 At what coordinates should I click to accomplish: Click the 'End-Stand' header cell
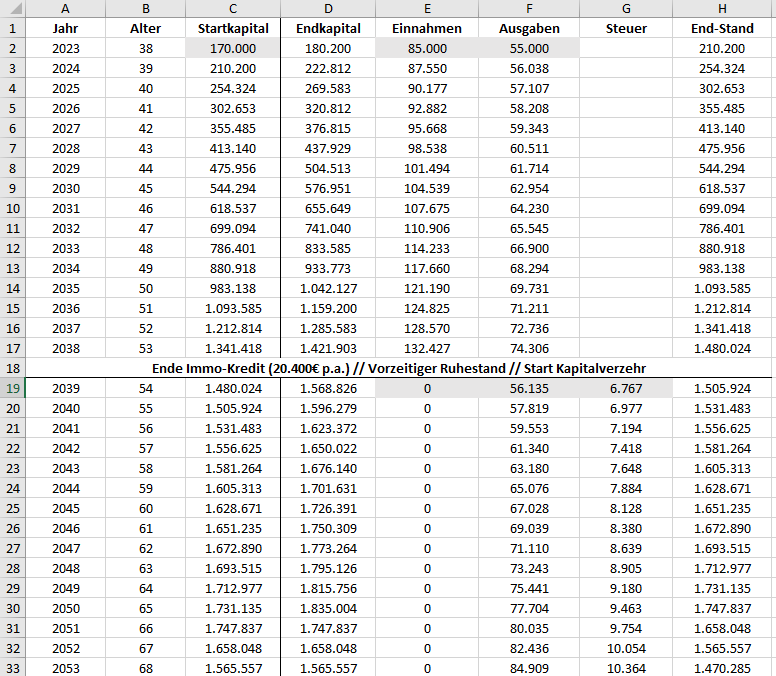722,29
